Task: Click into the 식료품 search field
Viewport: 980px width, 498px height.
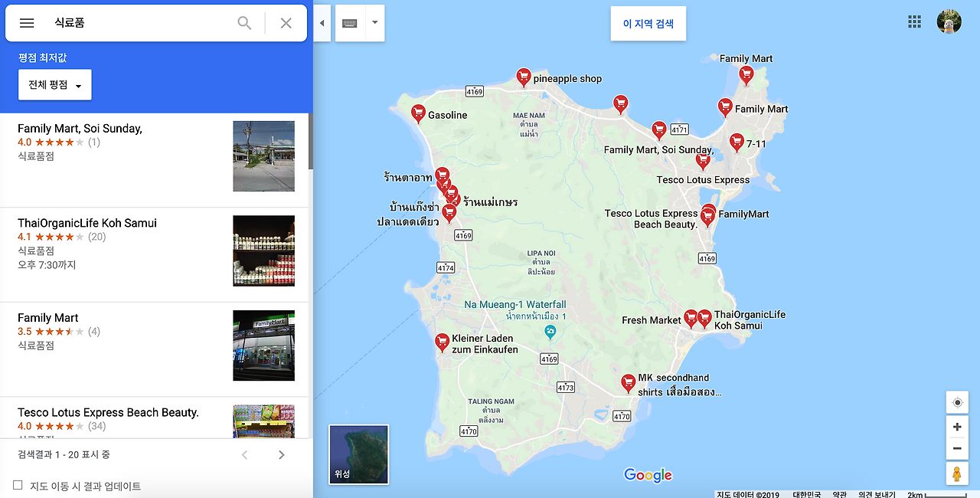Action: coord(138,23)
